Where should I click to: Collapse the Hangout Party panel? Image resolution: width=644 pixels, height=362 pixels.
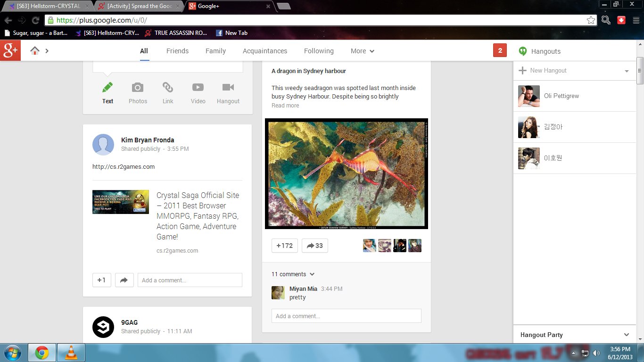coord(627,335)
